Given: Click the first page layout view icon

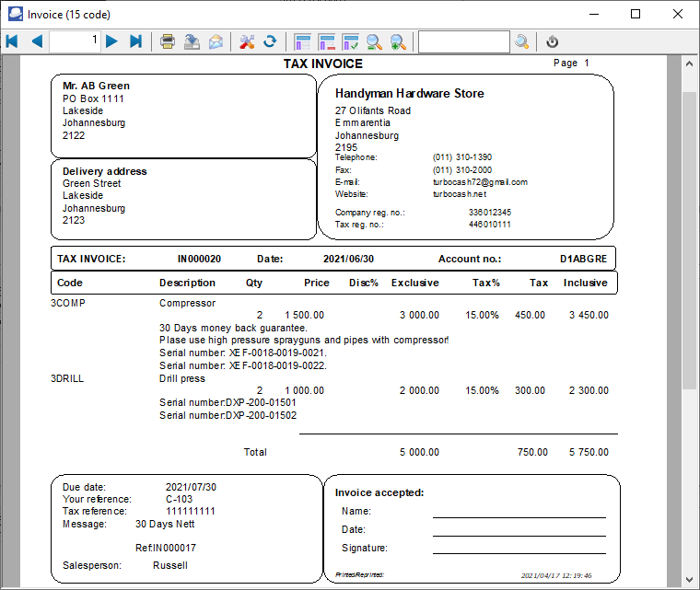Looking at the screenshot, I should (303, 42).
